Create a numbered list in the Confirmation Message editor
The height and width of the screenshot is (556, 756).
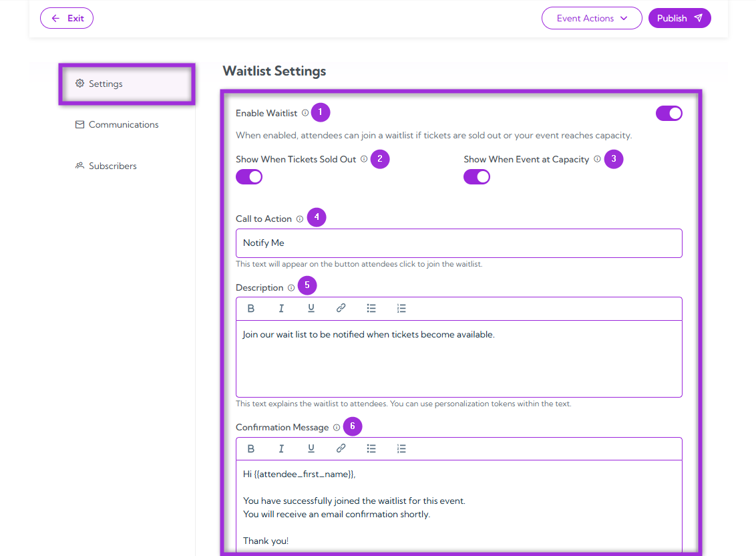401,448
